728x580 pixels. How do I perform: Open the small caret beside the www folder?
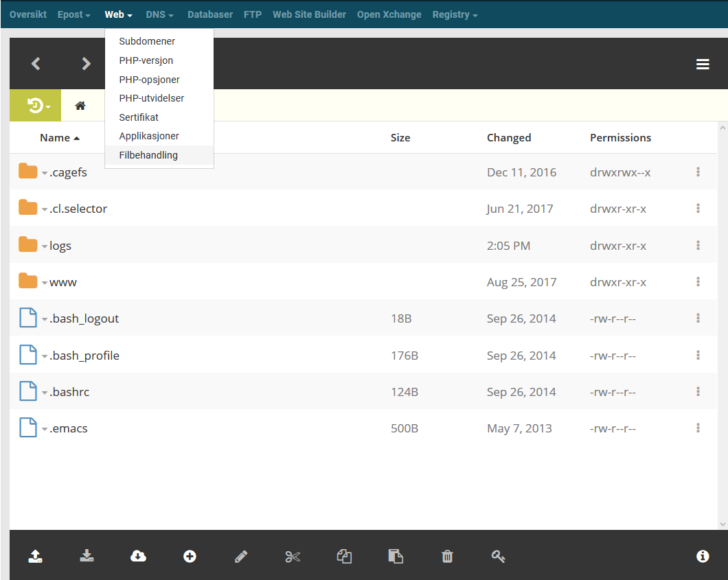tap(45, 283)
